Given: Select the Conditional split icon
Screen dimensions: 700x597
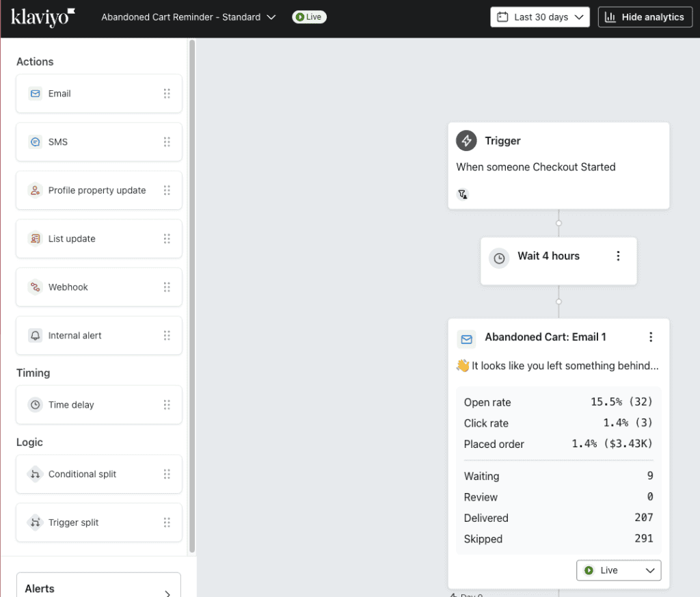Looking at the screenshot, I should (x=36, y=474).
